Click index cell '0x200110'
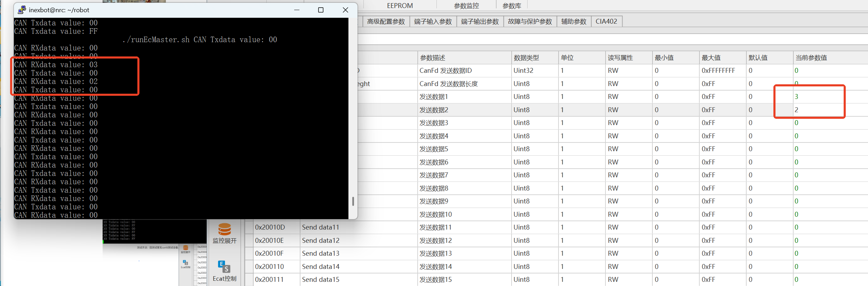This screenshot has width=868, height=286. click(x=276, y=266)
